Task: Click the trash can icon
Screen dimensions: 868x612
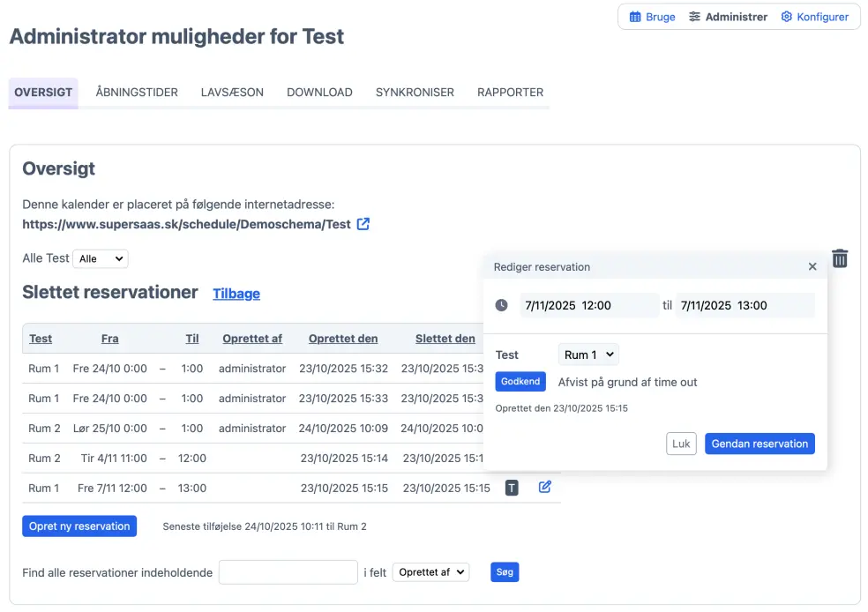Action: pos(840,258)
